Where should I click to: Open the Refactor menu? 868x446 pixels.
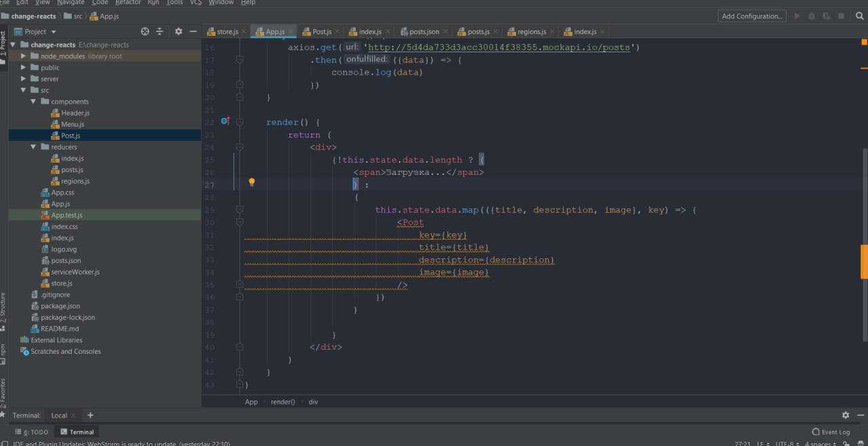pyautogui.click(x=127, y=3)
